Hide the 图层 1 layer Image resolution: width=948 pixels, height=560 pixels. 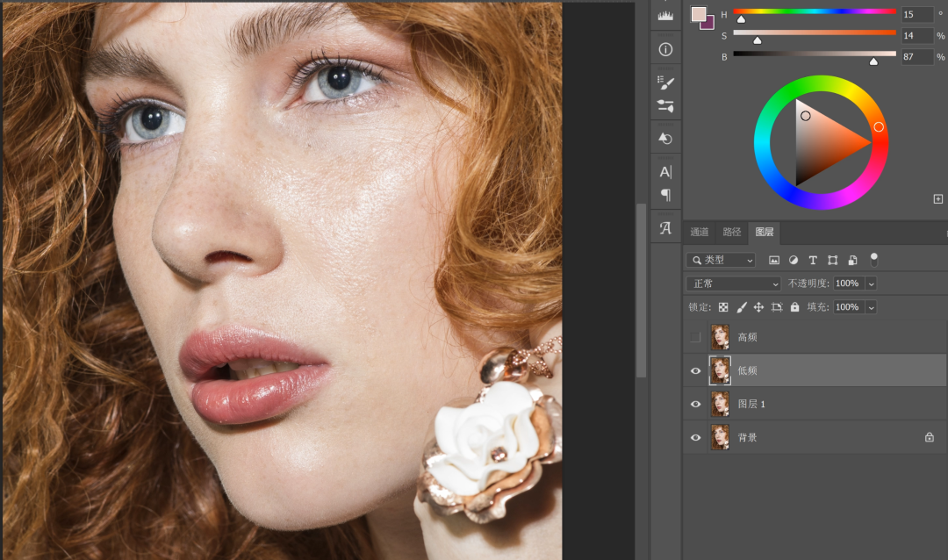pos(695,404)
